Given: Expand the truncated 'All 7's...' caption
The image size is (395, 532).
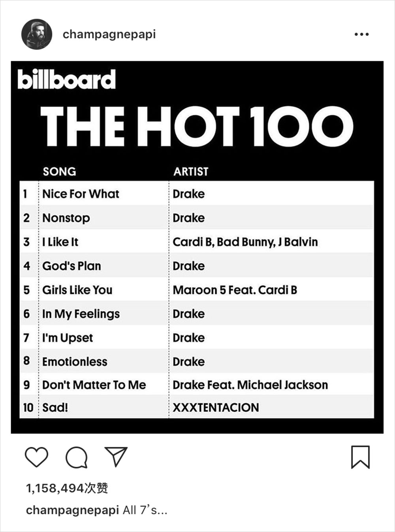Looking at the screenshot, I should pyautogui.click(x=145, y=510).
